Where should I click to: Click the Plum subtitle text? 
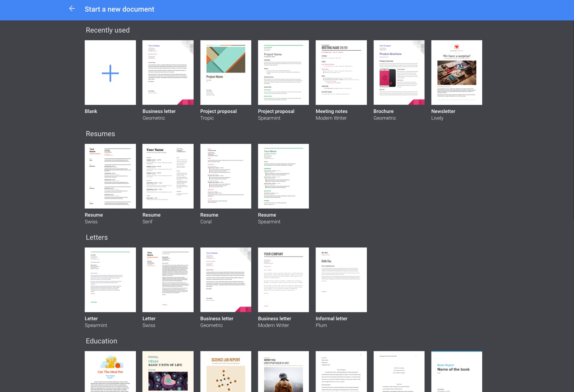point(321,325)
